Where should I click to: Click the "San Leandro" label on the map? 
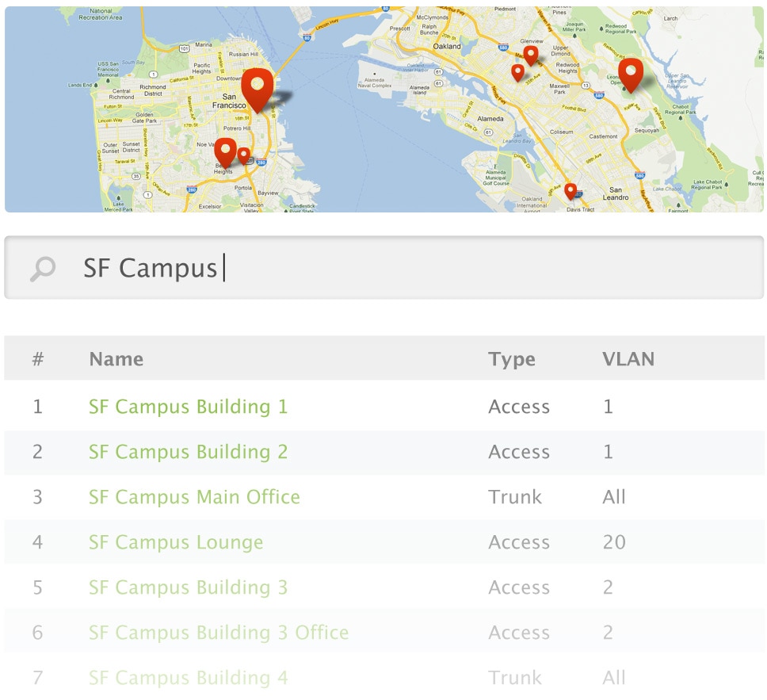(616, 193)
